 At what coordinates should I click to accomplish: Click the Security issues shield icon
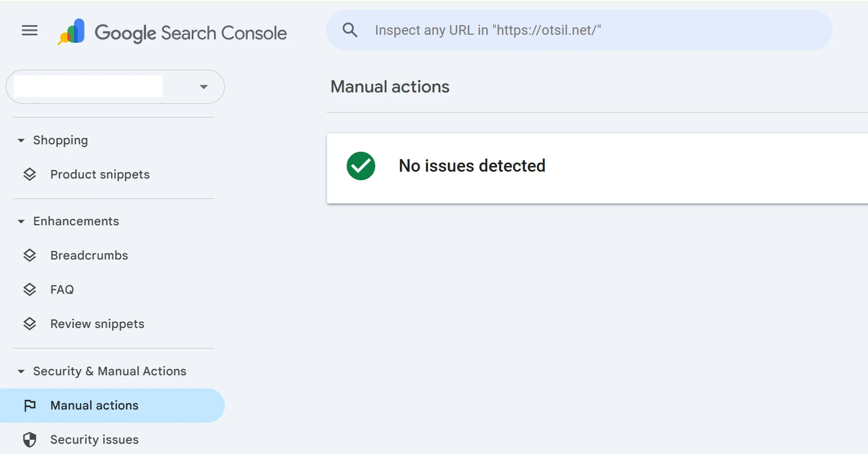point(30,440)
